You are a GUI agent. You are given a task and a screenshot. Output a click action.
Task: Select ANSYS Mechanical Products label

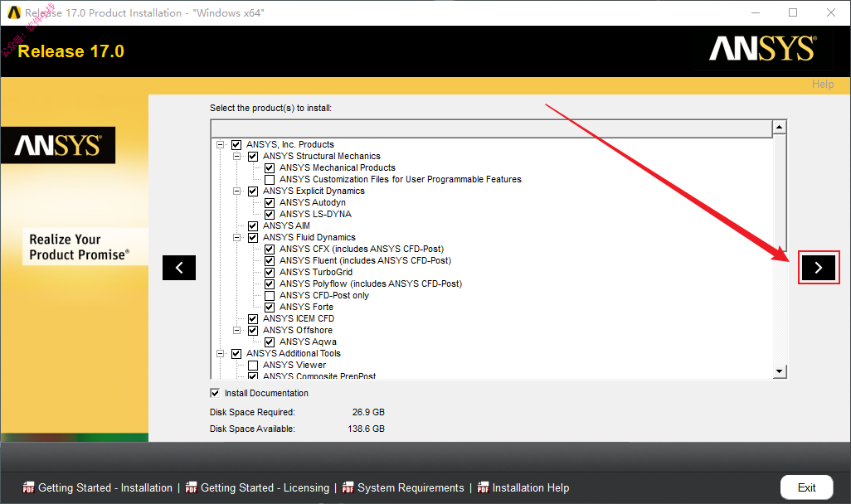point(338,167)
